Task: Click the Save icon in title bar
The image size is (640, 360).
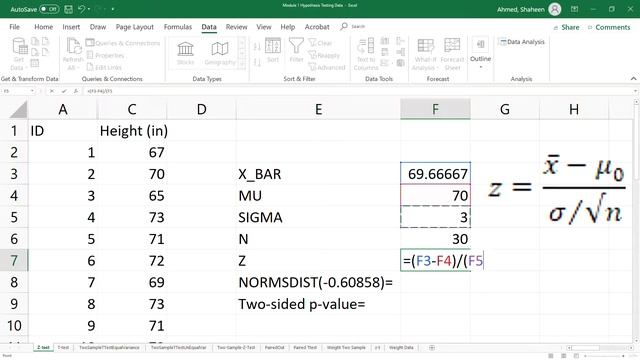Action: click(x=69, y=9)
